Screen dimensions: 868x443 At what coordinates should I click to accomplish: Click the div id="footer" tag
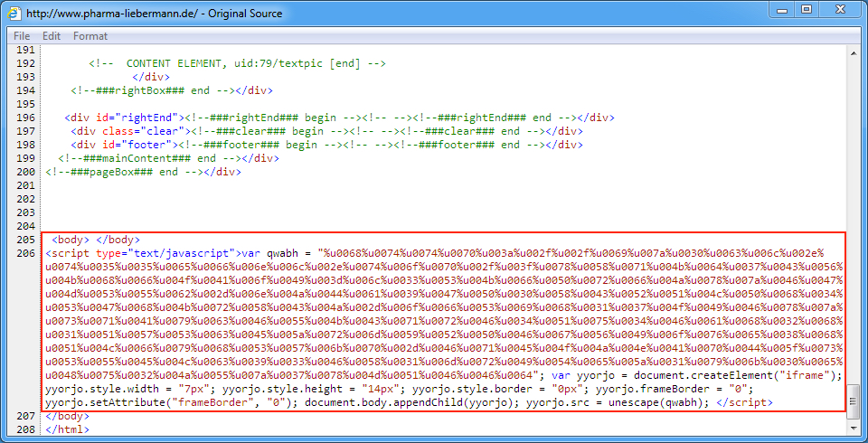coord(125,145)
